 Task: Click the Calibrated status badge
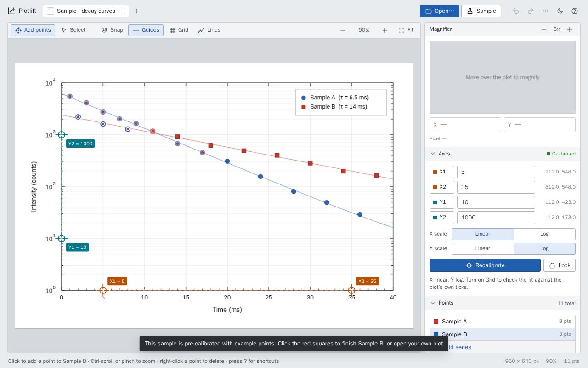pyautogui.click(x=561, y=154)
